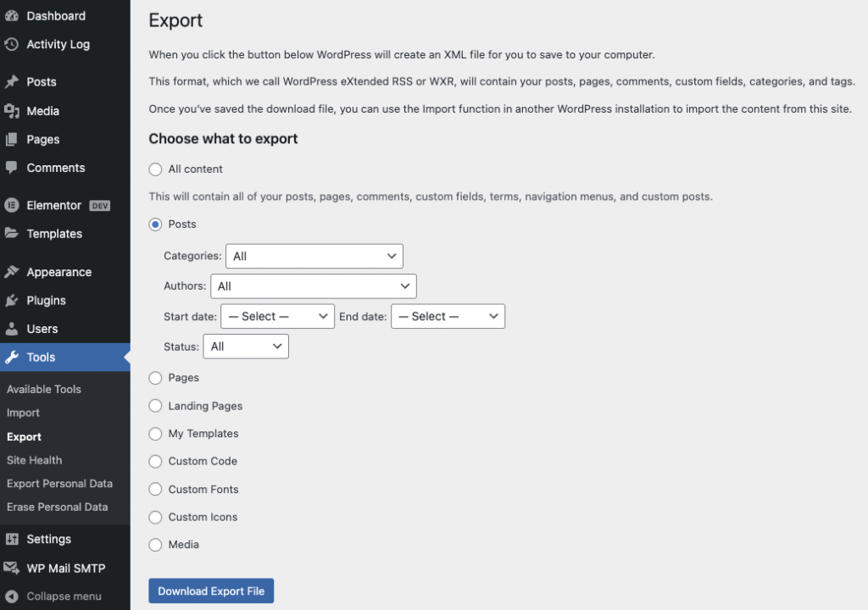Go to Import under Tools
The width and height of the screenshot is (868, 610).
(x=23, y=413)
